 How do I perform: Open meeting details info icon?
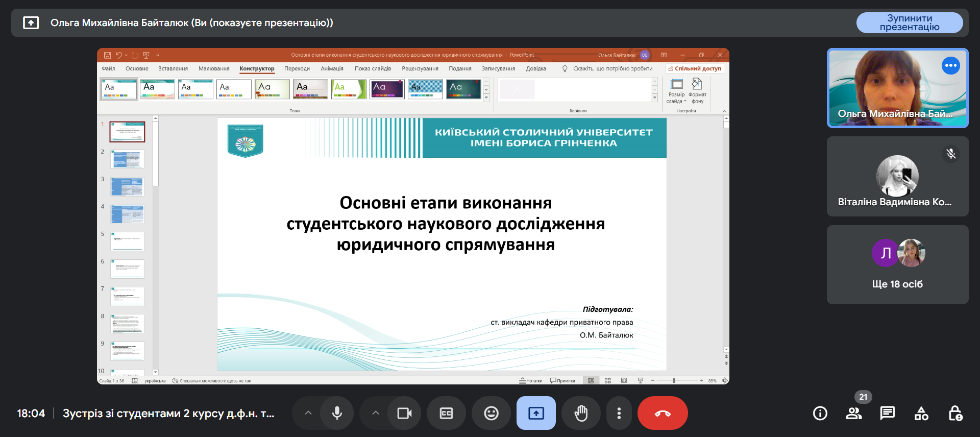tap(820, 413)
